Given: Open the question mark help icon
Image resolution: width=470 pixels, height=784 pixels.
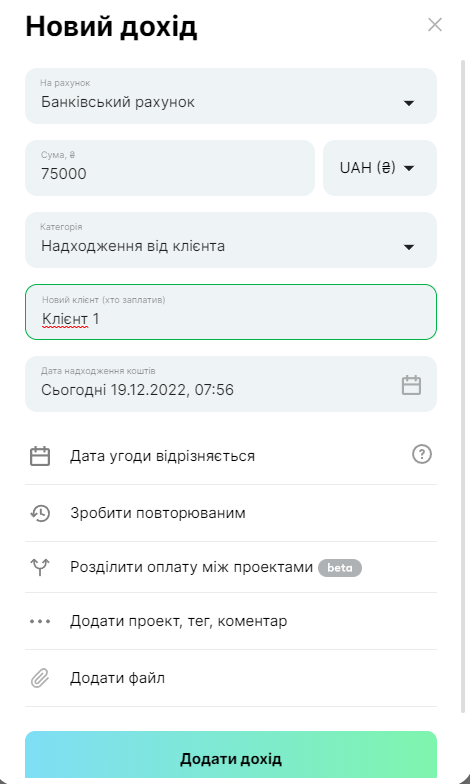Looking at the screenshot, I should coord(422,454).
